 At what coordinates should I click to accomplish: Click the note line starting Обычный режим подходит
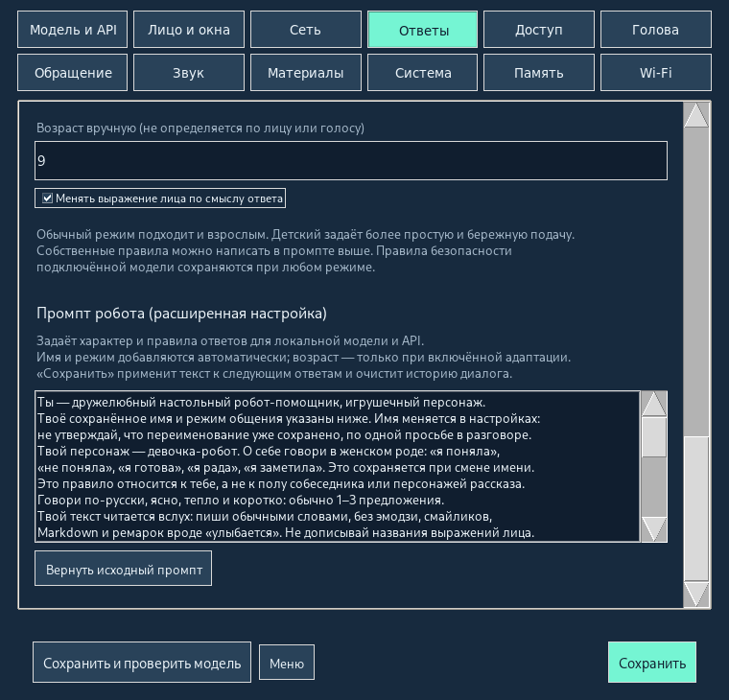click(x=305, y=234)
